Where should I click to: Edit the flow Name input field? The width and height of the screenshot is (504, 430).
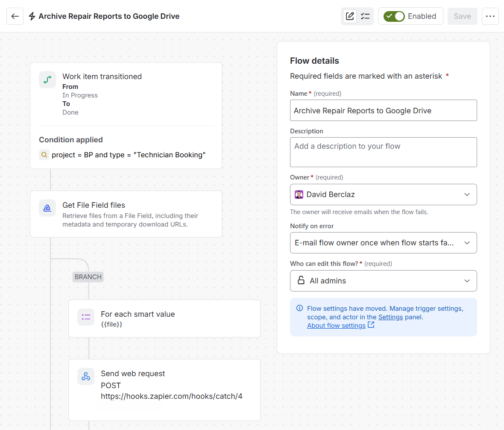[384, 110]
